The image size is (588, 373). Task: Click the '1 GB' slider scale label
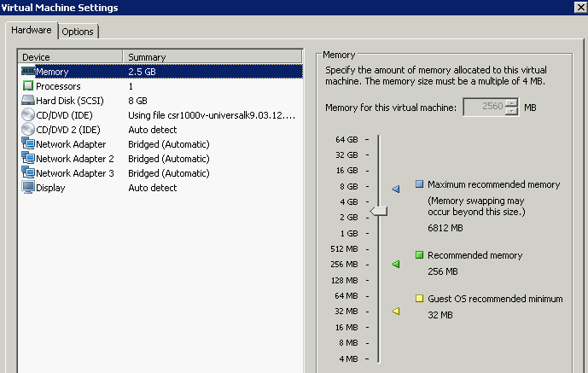[349, 233]
